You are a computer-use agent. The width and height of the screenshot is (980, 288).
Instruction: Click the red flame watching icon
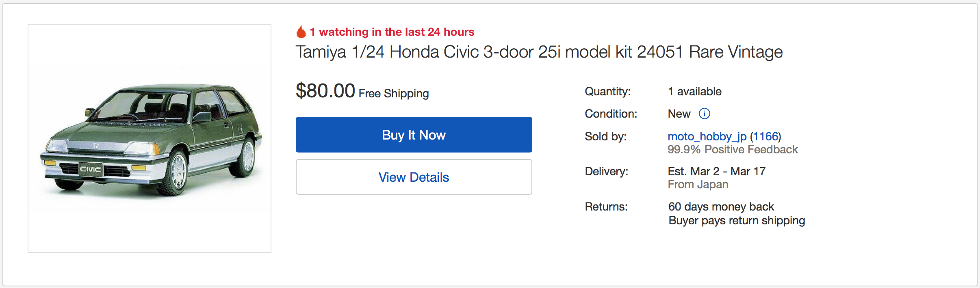pyautogui.click(x=301, y=32)
